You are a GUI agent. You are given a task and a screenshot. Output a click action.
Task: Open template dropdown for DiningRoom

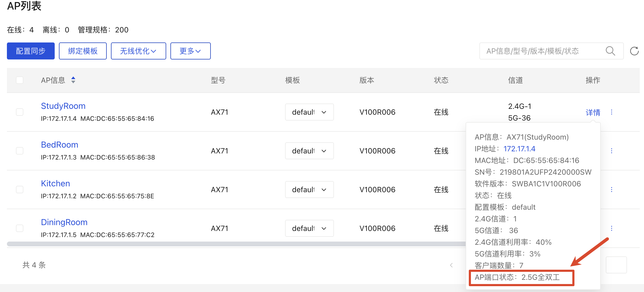tap(309, 228)
